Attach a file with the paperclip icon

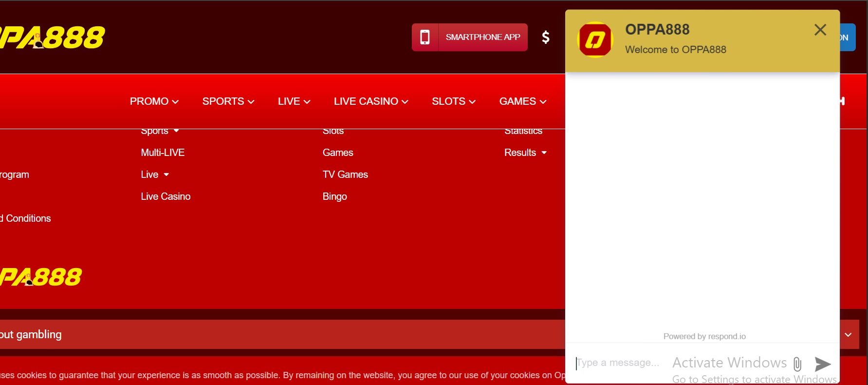(x=797, y=364)
